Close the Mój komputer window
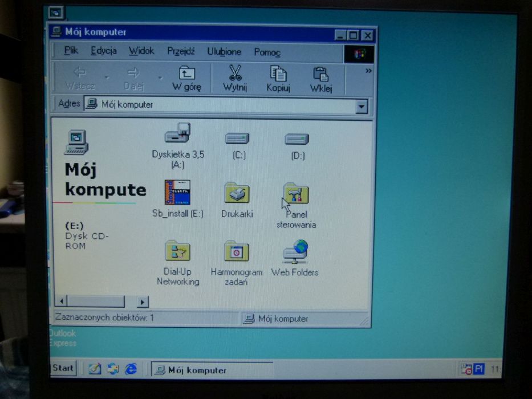Image resolution: width=532 pixels, height=399 pixels. coord(367,35)
